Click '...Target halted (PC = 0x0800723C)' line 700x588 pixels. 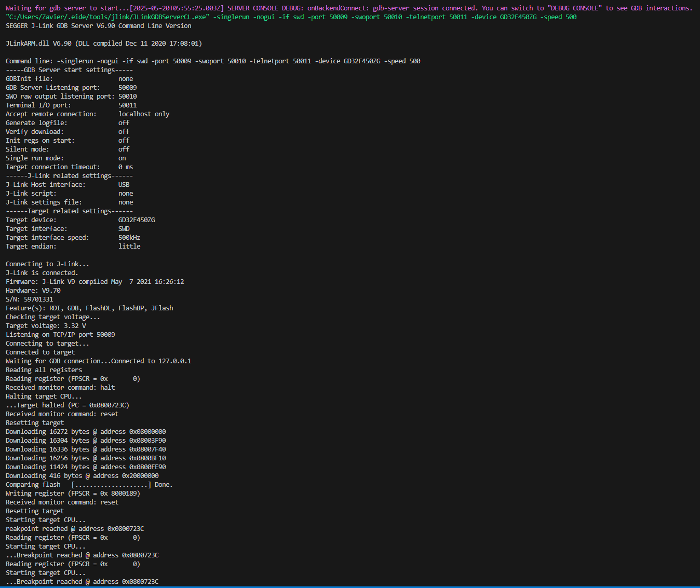(68, 405)
